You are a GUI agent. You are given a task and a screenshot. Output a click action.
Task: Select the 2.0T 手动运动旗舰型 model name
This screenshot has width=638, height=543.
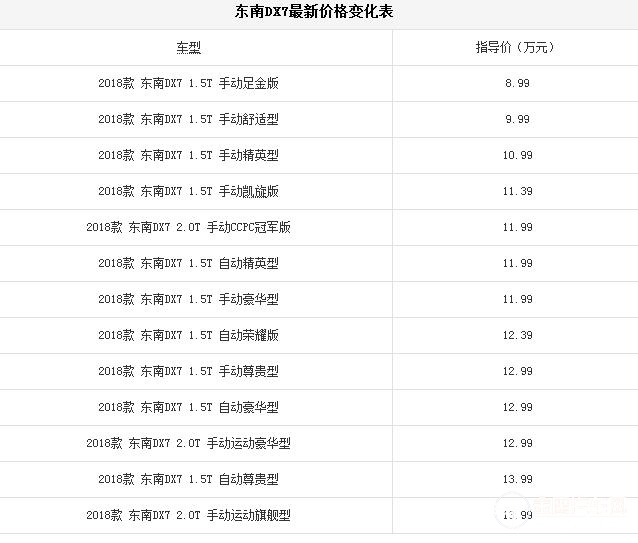(188, 515)
